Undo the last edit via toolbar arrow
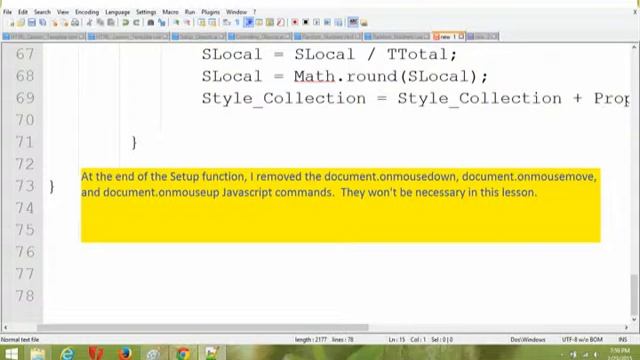 125,22
